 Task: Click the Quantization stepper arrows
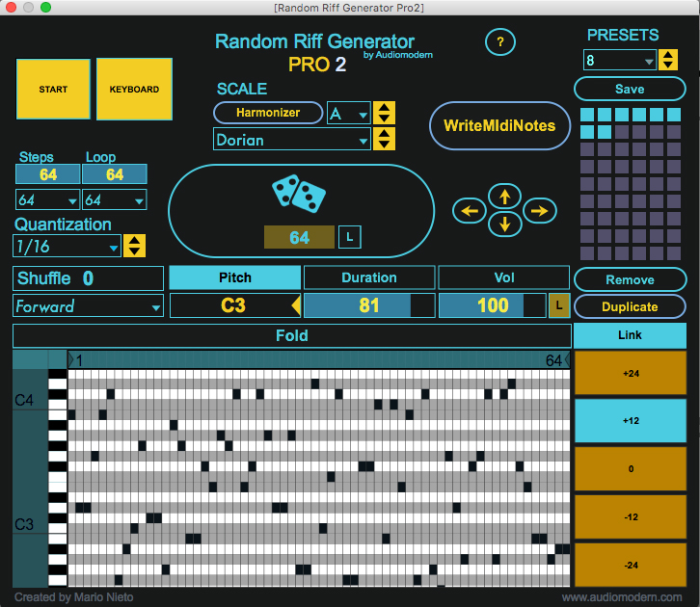(134, 246)
